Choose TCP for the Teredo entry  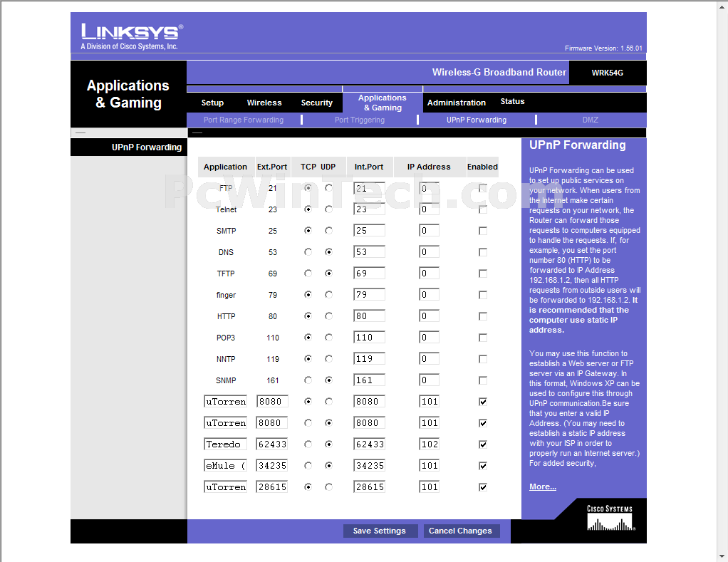308,444
